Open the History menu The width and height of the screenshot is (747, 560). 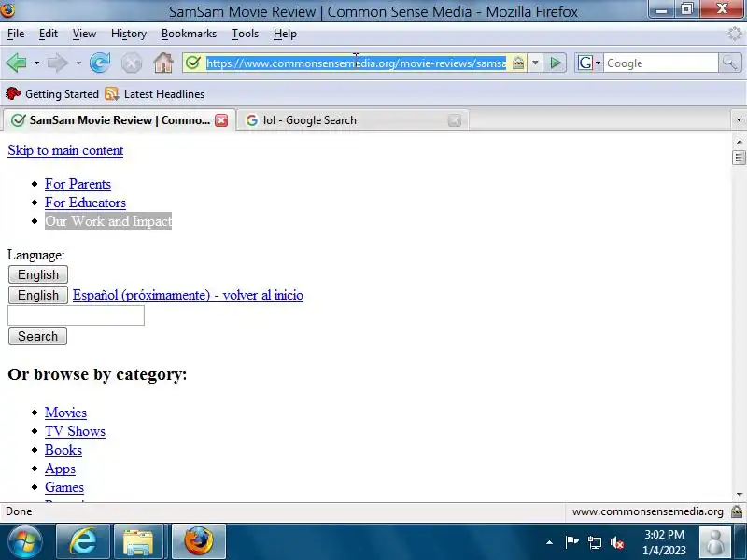[129, 34]
